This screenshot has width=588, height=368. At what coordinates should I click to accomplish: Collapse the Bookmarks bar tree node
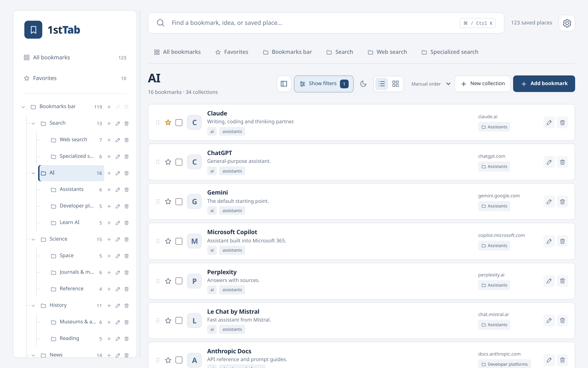tap(23, 107)
